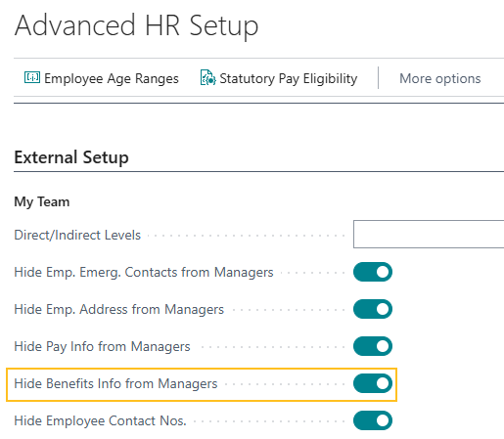Image resolution: width=504 pixels, height=439 pixels.
Task: Click the My Team group heading
Action: 42,202
